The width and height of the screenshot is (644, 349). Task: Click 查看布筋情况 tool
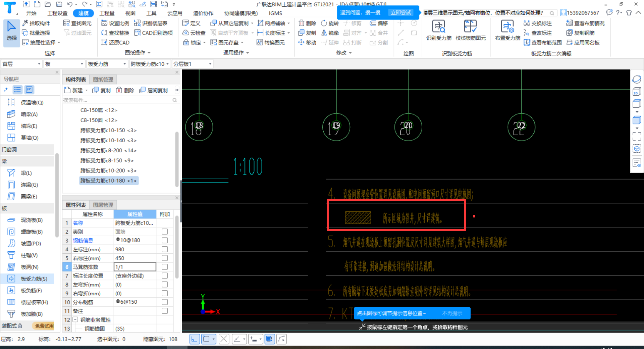tap(585, 23)
